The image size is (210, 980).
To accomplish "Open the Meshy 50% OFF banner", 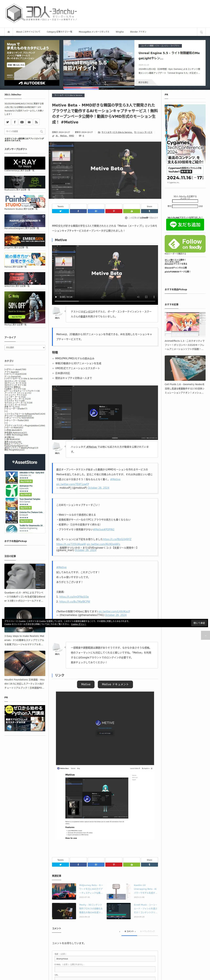I will click(25, 307).
